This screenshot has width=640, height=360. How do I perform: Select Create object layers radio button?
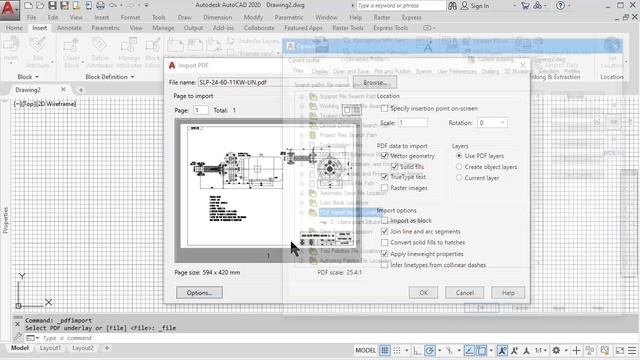(x=459, y=167)
